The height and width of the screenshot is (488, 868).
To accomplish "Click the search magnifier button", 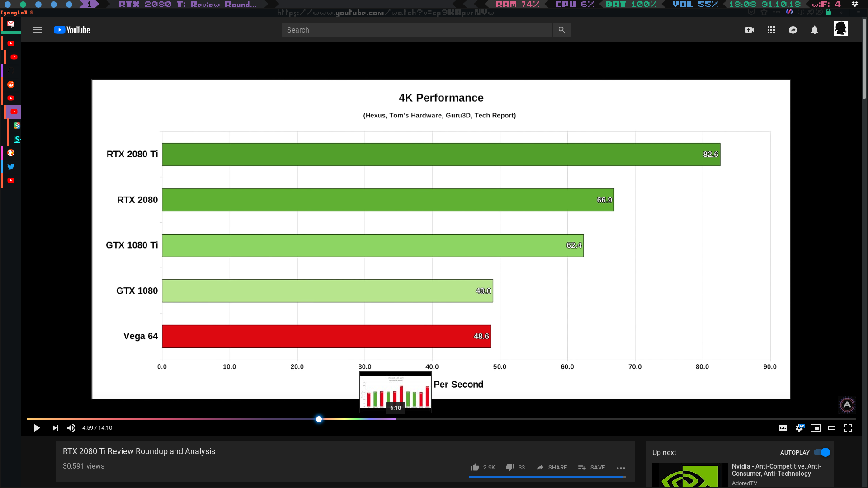I will click(561, 30).
